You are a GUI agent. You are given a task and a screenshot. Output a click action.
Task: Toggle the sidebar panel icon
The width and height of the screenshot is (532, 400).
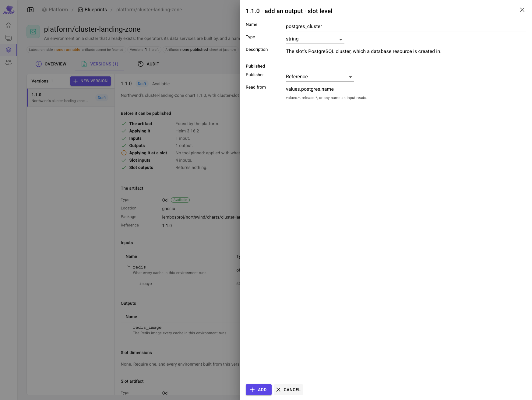30,10
